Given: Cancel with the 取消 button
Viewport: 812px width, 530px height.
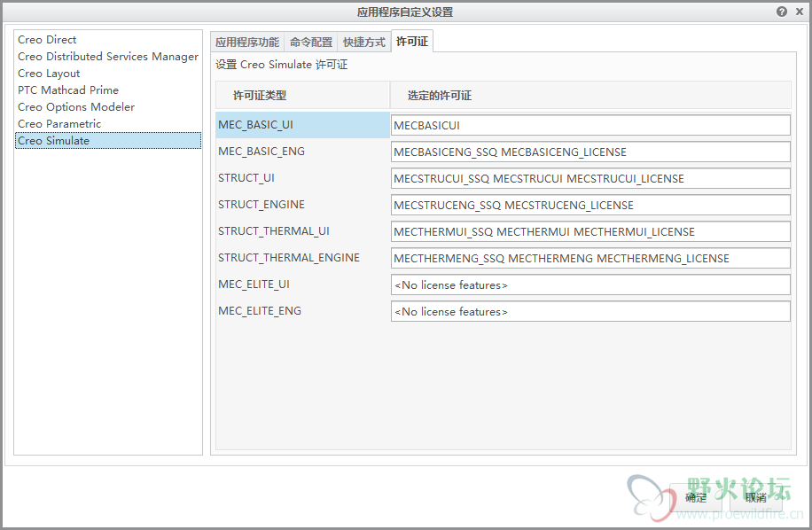Looking at the screenshot, I should pyautogui.click(x=755, y=497).
